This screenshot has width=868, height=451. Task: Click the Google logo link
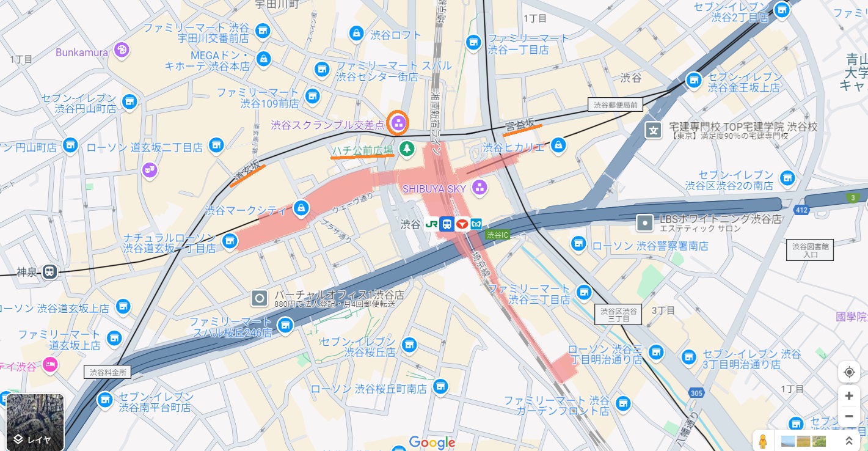point(432,442)
